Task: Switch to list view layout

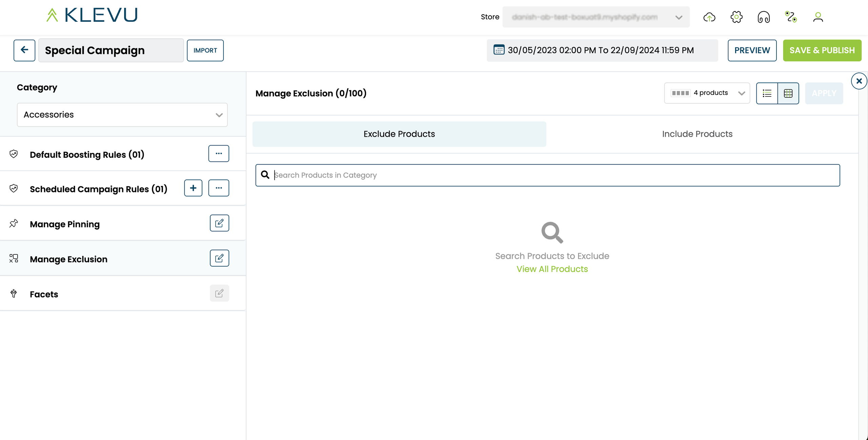Action: click(x=767, y=93)
